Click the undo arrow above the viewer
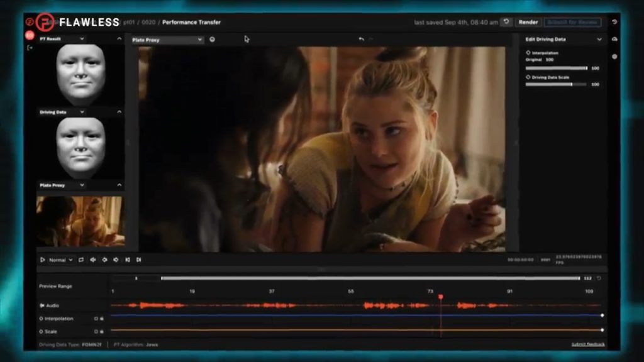This screenshot has width=644, height=362. (x=361, y=39)
